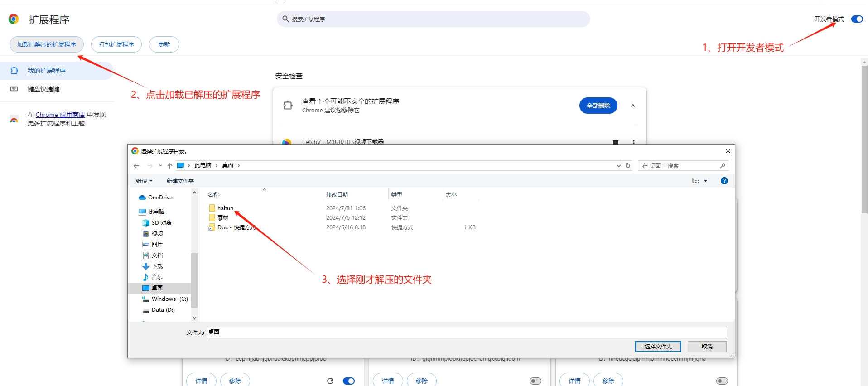
Task: Click the back arrow in file dialog
Action: coord(136,166)
